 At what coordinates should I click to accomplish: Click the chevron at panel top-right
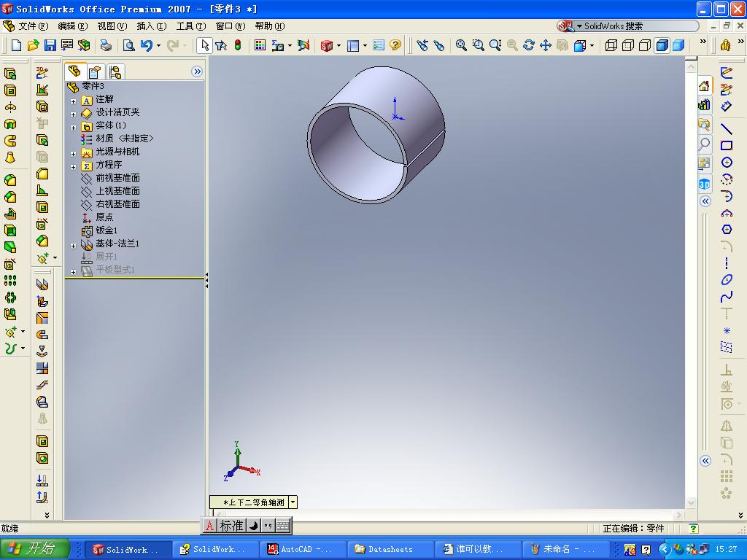pos(197,71)
